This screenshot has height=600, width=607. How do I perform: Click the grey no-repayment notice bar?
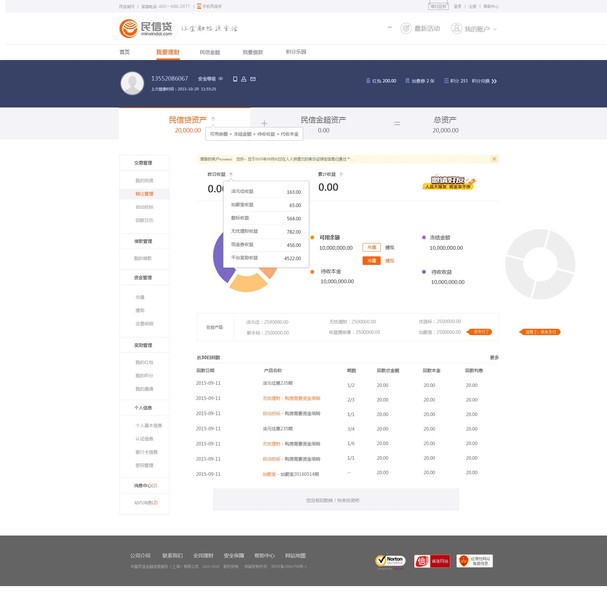336,500
